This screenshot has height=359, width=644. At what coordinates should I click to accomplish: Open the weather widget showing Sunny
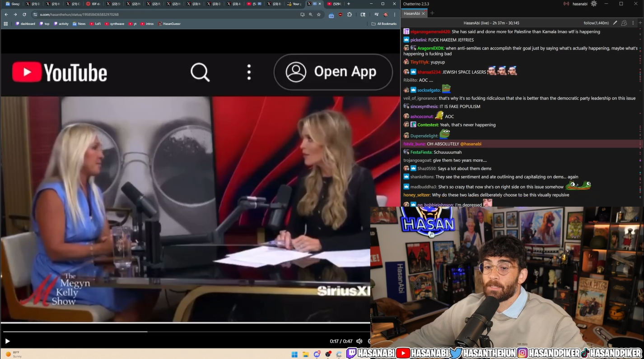14,354
